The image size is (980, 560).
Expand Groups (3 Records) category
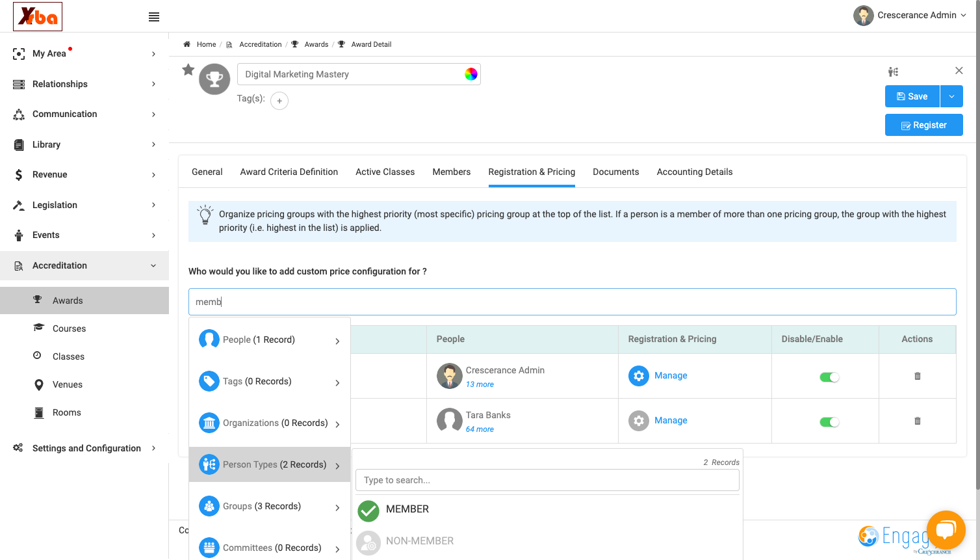(270, 507)
